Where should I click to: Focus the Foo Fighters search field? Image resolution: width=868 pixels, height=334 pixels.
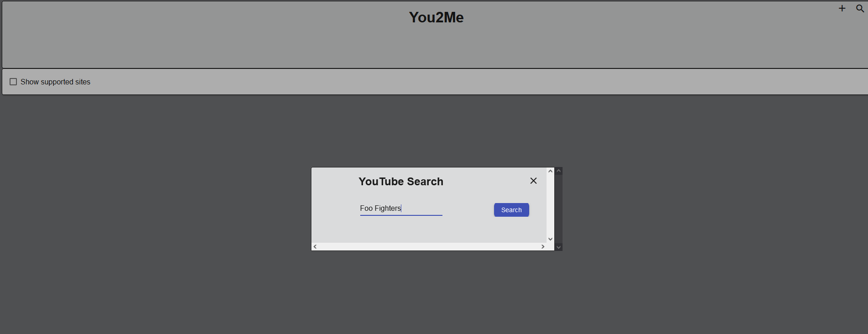[401, 209]
